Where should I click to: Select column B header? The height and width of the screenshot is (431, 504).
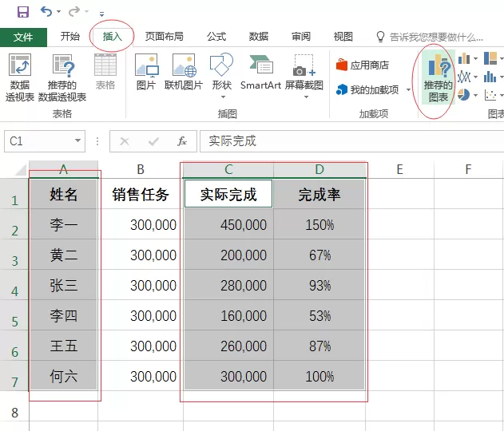click(x=141, y=169)
